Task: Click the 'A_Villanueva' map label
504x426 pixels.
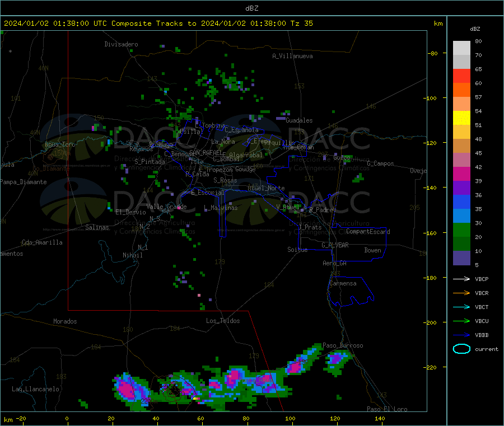Action: point(292,56)
